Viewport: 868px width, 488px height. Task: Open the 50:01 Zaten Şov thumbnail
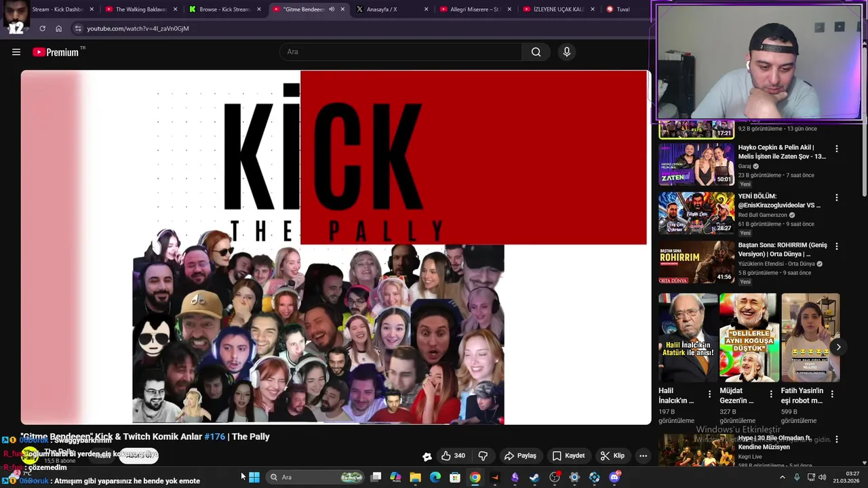(x=696, y=164)
